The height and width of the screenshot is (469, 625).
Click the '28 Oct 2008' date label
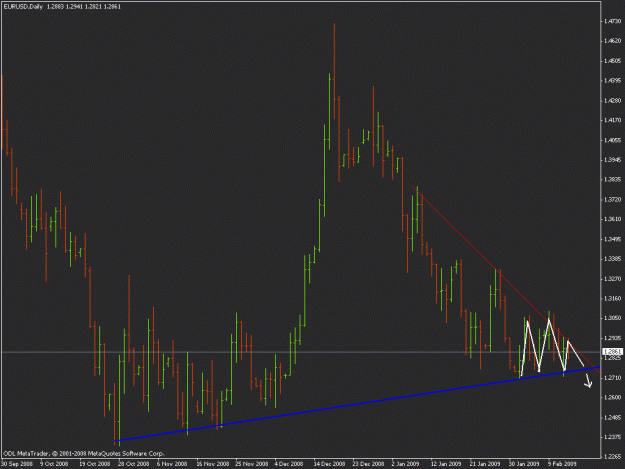(x=133, y=464)
